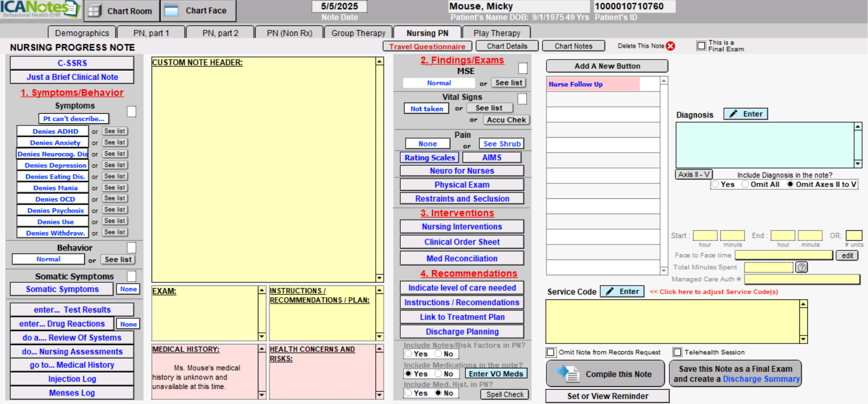Click the Chart Room icon
This screenshot has width=868, height=404.
[94, 11]
